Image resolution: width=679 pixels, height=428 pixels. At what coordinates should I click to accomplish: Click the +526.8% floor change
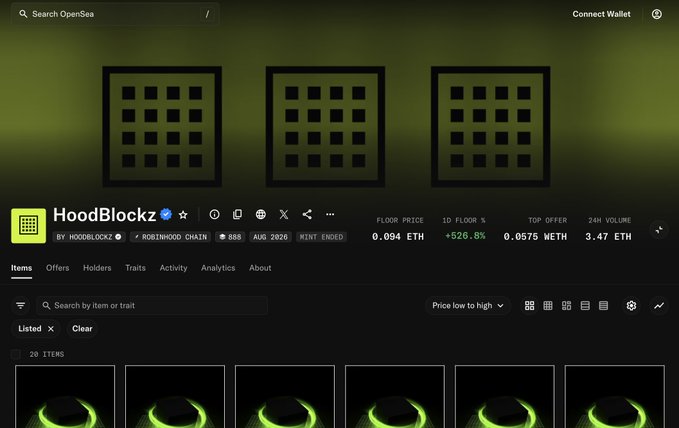[465, 236]
